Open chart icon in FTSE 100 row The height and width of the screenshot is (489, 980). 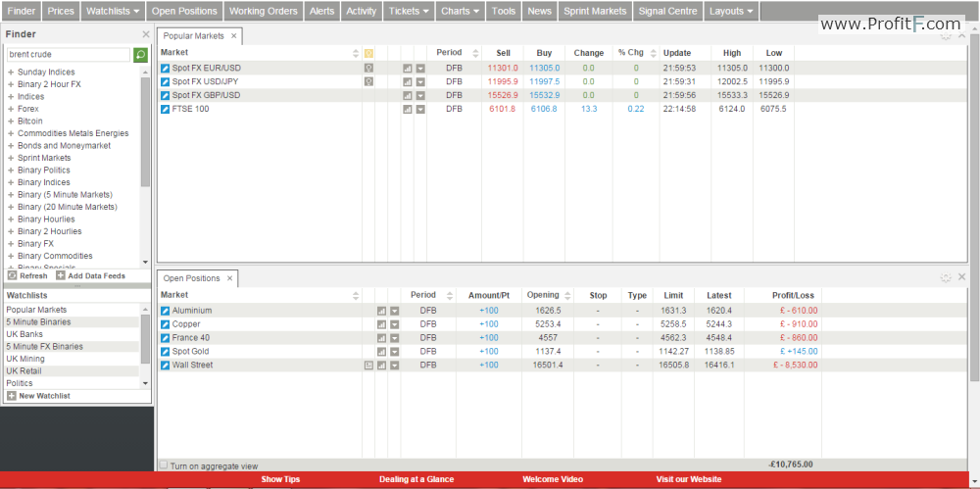pos(408,110)
